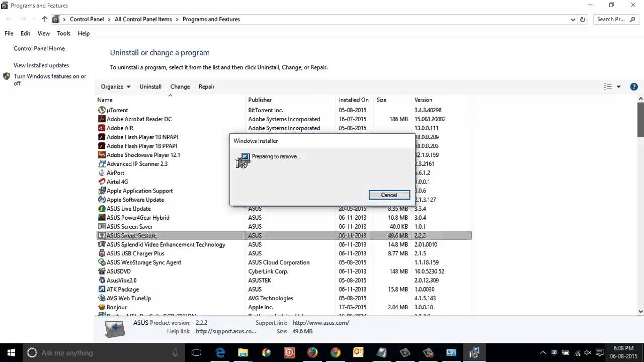The height and width of the screenshot is (362, 644).
Task: Click the Airtel 4G program icon
Action: click(102, 182)
